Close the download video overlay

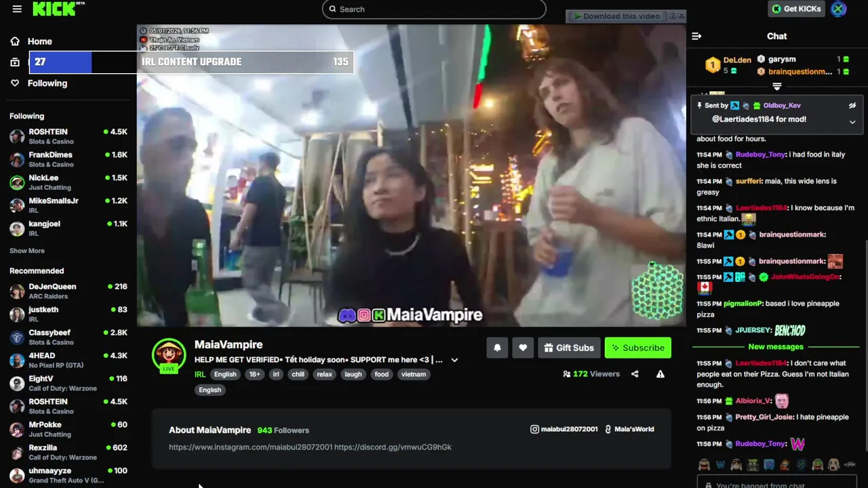[x=682, y=16]
